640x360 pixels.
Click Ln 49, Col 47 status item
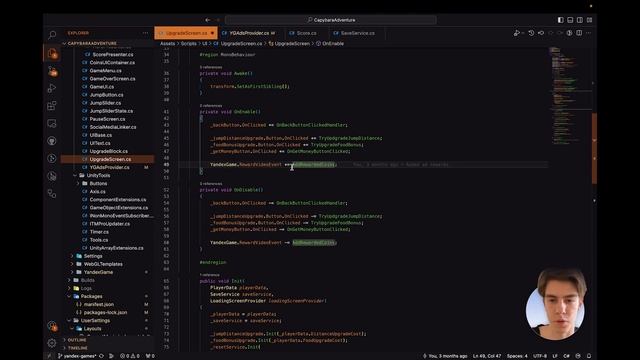tap(487, 356)
